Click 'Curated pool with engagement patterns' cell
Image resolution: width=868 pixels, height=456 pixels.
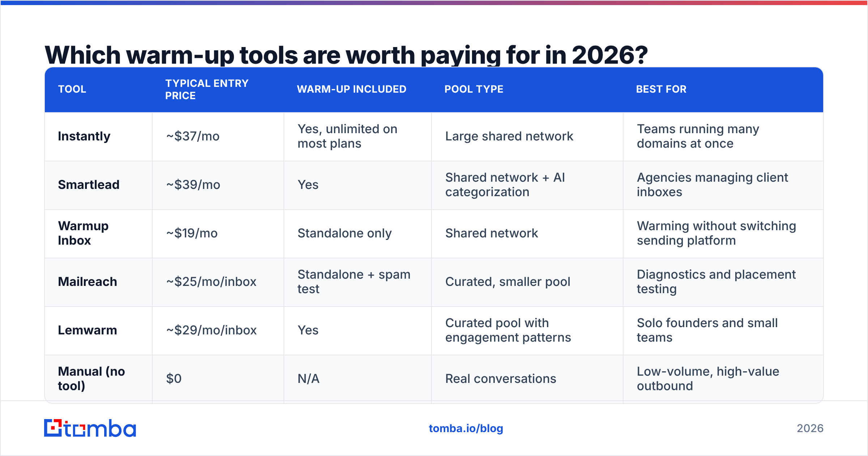[527, 330]
